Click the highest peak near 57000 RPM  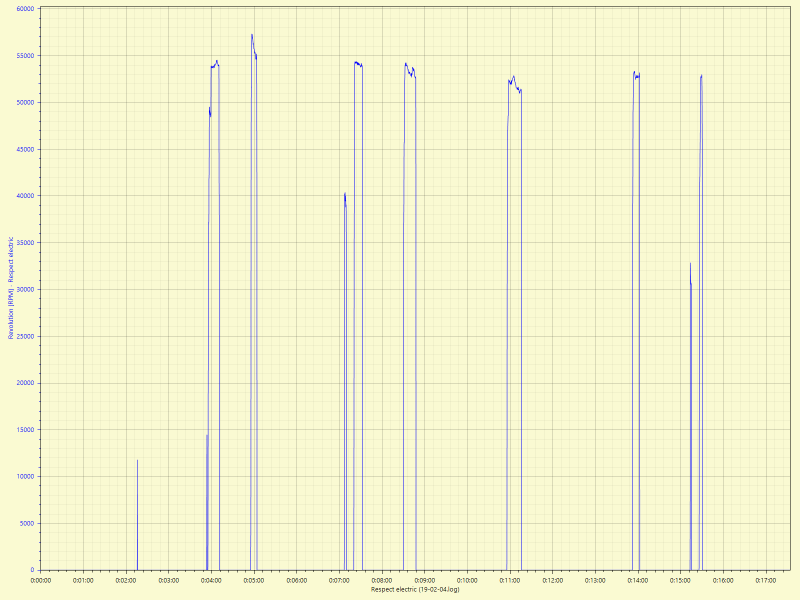click(252, 35)
